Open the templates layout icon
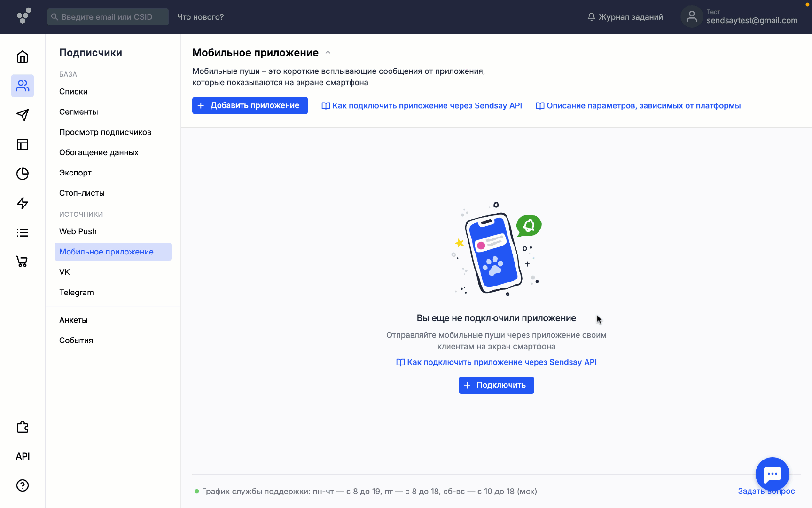Viewport: 812px width, 508px height. click(22, 144)
